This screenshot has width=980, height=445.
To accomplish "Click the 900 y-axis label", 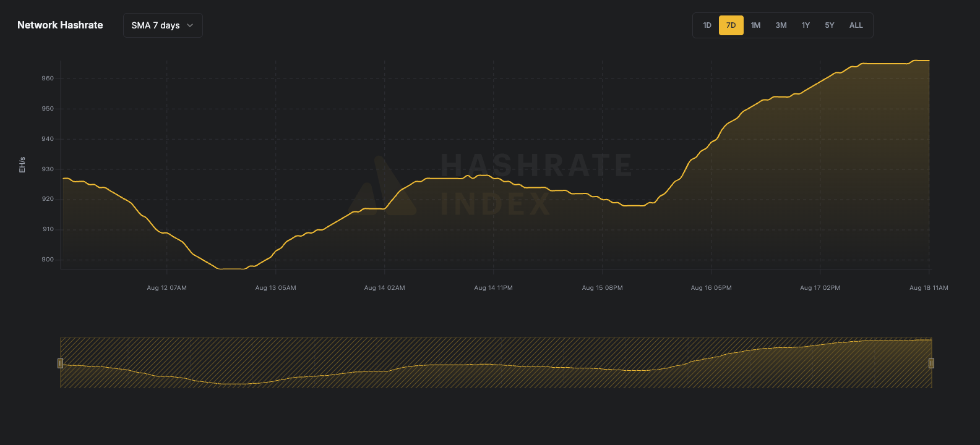I will coord(48,260).
